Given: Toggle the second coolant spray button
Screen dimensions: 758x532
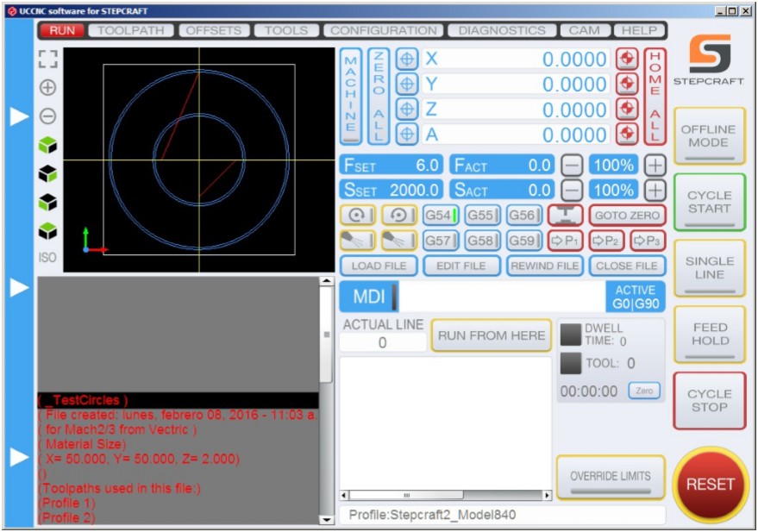Looking at the screenshot, I should click(399, 241).
